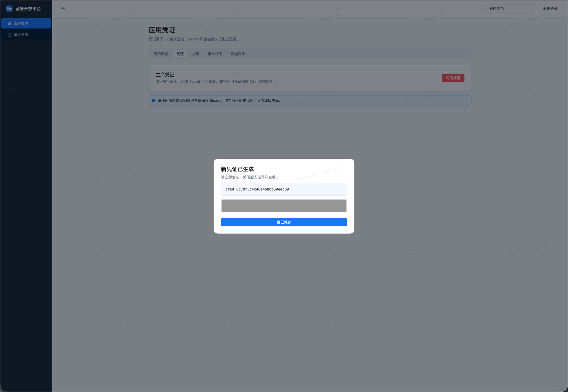
Task: Click the 请立即复制 warning text in dialog
Action: pos(250,177)
